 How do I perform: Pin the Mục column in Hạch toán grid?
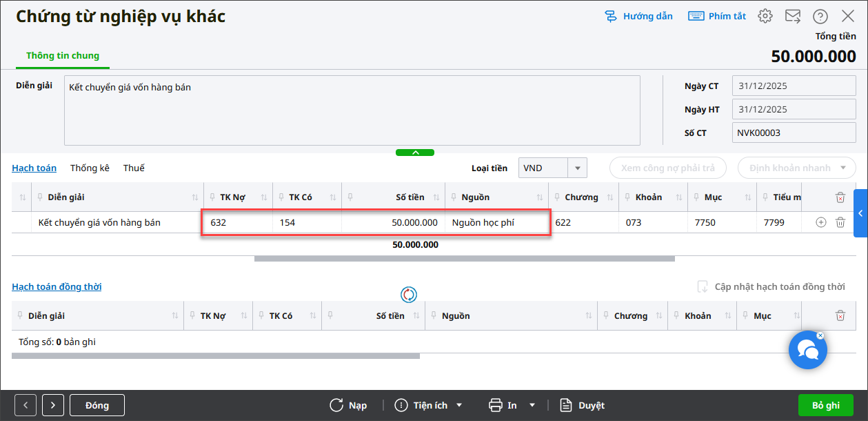697,197
